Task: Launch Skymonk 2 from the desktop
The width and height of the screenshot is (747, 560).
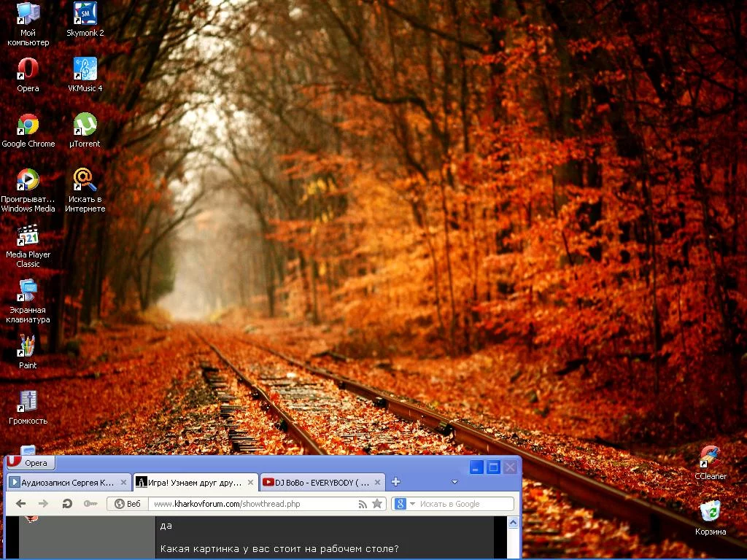Action: [85, 20]
